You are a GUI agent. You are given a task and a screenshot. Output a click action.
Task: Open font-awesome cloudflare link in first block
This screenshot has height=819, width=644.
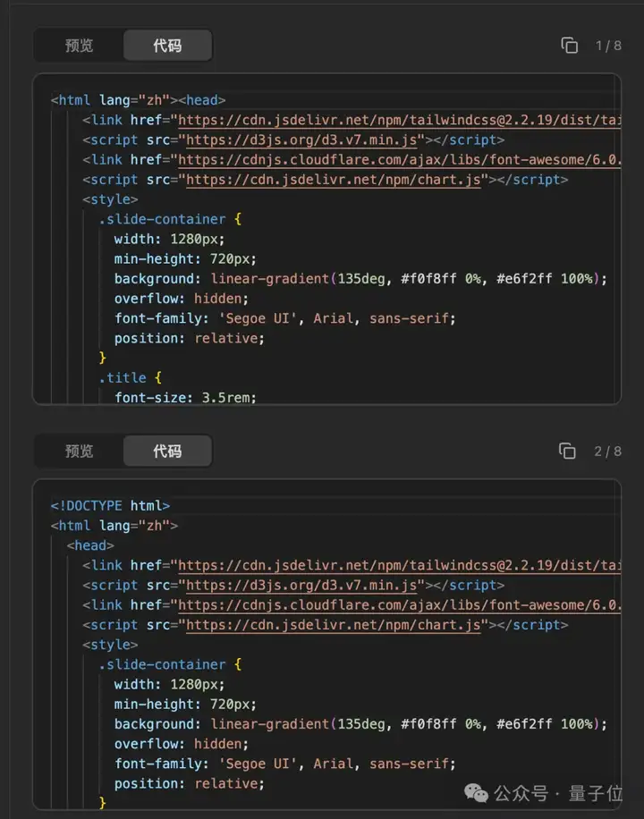[398, 159]
